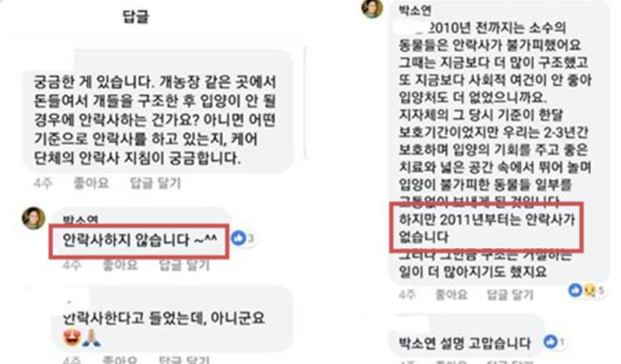Open the 박소연 name above the long comment
The width and height of the screenshot is (621, 364).
[415, 10]
